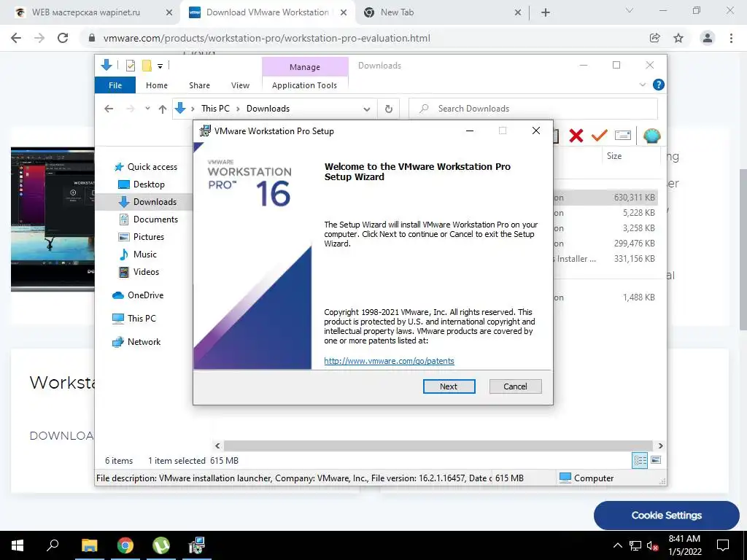Open the Windows Start menu
This screenshot has height=560, width=747.
coord(18,545)
